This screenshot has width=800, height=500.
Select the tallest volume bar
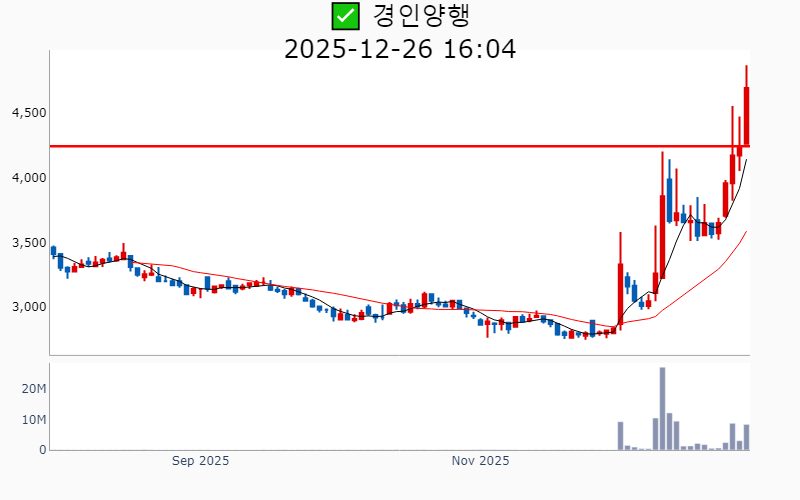(x=662, y=409)
